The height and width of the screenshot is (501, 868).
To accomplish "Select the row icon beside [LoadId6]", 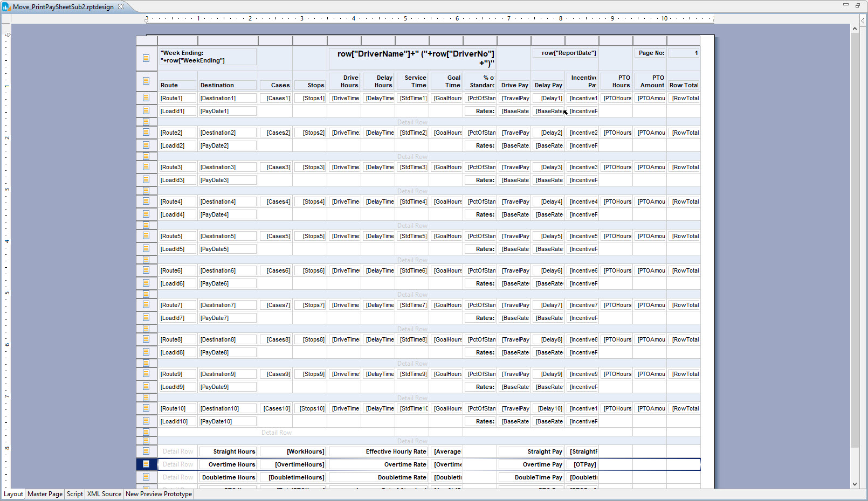I will point(146,283).
